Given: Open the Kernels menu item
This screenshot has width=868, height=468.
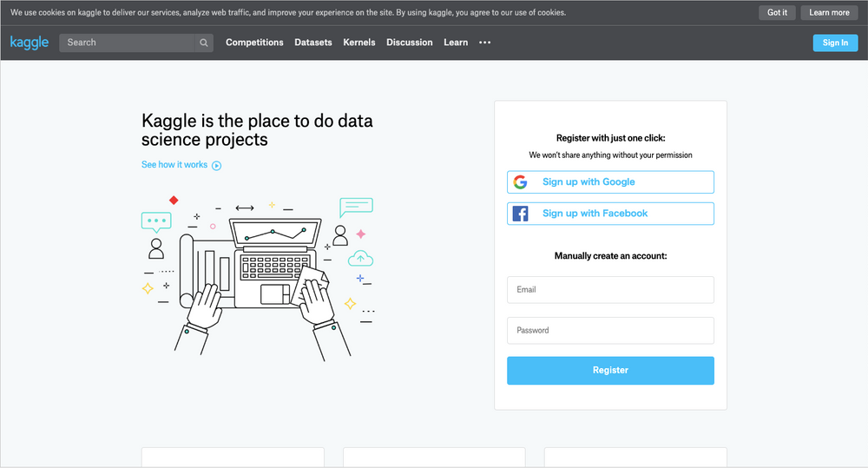Looking at the screenshot, I should click(359, 43).
